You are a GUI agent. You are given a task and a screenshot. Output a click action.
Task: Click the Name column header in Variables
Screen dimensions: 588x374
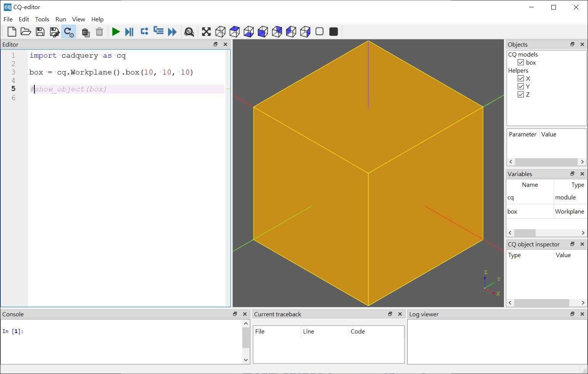(x=530, y=185)
